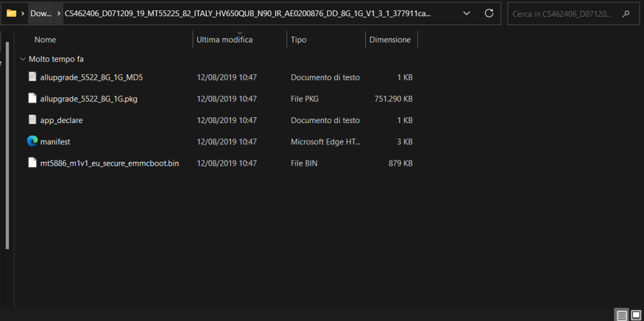The width and height of the screenshot is (644, 321).
Task: Click the magnifier icon in search box
Action: (x=626, y=14)
